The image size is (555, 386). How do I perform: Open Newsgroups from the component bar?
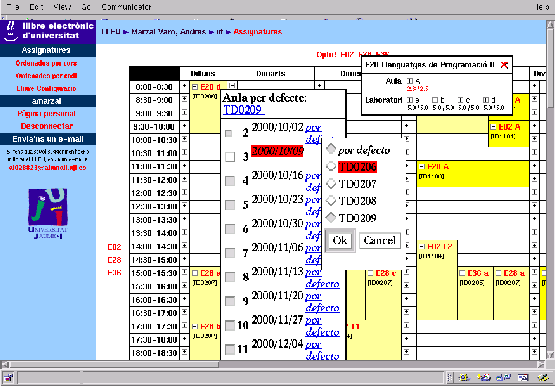[504, 378]
